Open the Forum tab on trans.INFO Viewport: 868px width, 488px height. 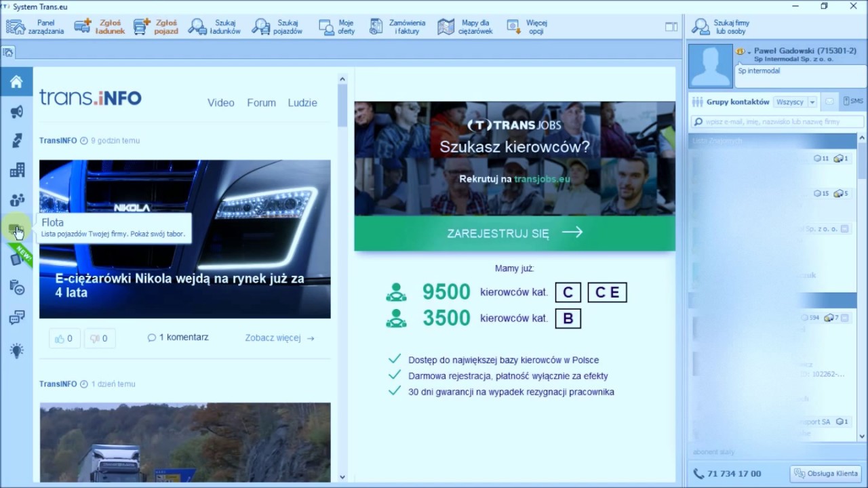pyautogui.click(x=261, y=103)
